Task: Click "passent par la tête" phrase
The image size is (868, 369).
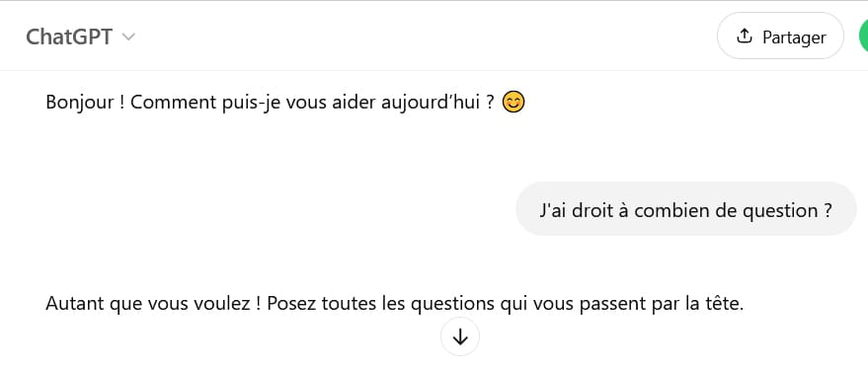Action: point(660,303)
